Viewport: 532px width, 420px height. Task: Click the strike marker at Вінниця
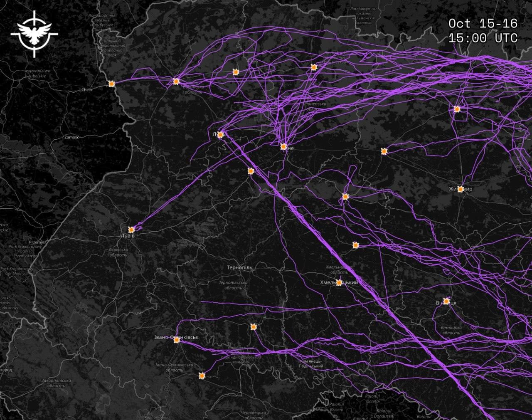446,301
